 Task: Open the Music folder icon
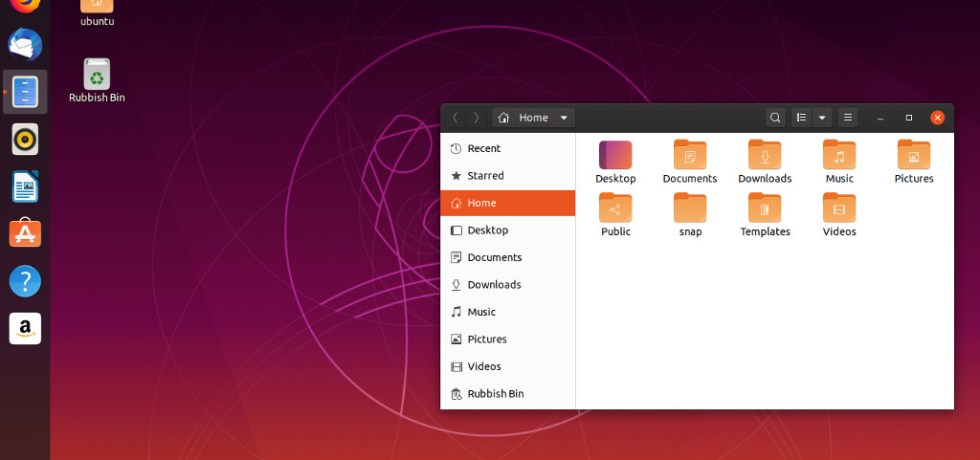pyautogui.click(x=839, y=155)
